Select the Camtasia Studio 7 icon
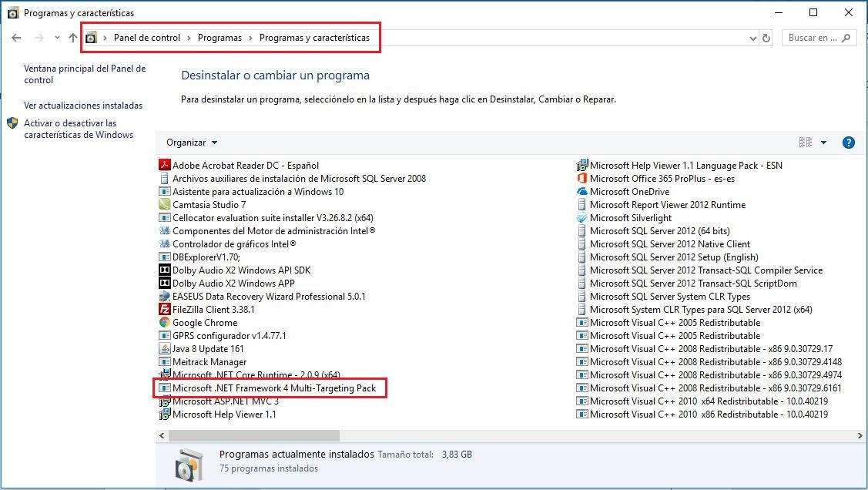Image resolution: width=868 pixels, height=490 pixels. click(x=164, y=204)
